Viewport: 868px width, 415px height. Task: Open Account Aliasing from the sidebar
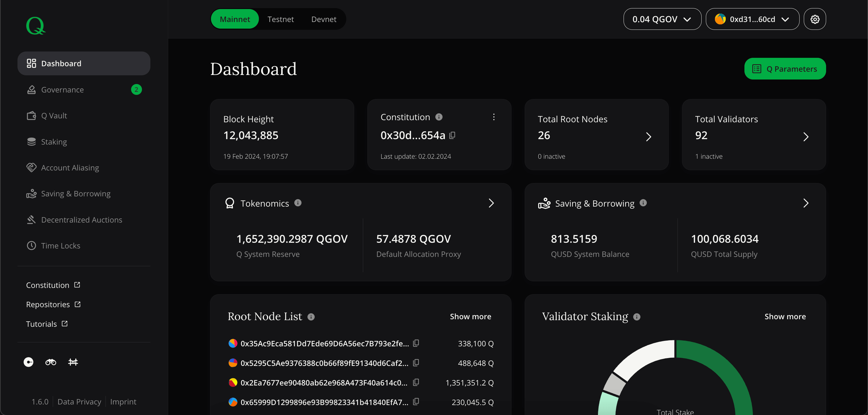70,167
